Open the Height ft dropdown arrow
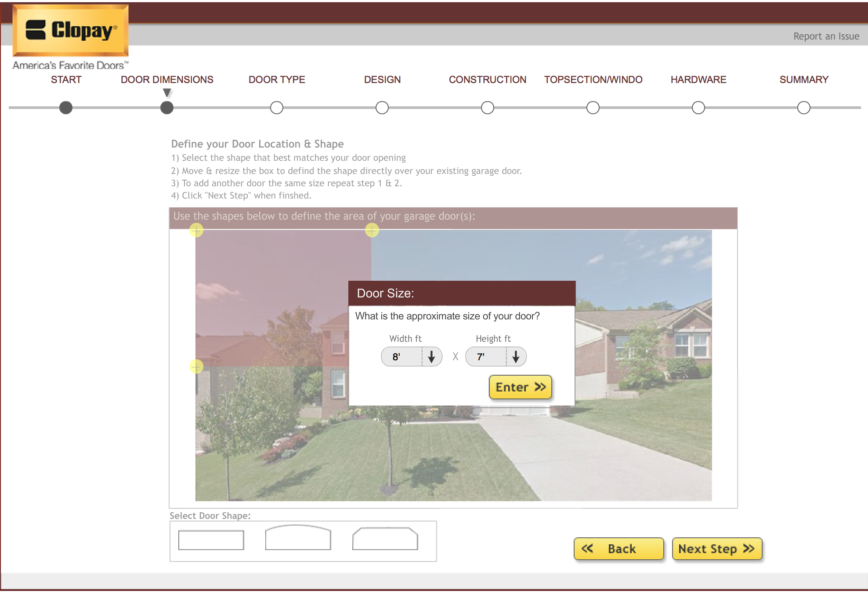Screen dimensions: 868x594 coord(516,357)
